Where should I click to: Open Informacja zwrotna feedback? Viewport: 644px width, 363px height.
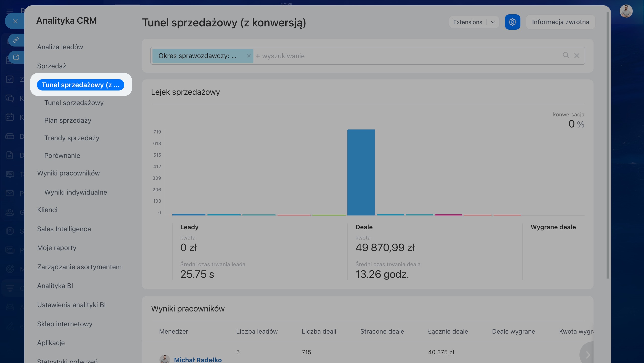click(x=560, y=22)
